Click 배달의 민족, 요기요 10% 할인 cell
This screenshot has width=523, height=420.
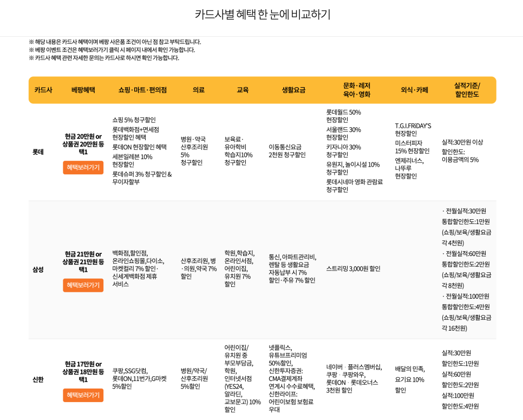coord(410,379)
